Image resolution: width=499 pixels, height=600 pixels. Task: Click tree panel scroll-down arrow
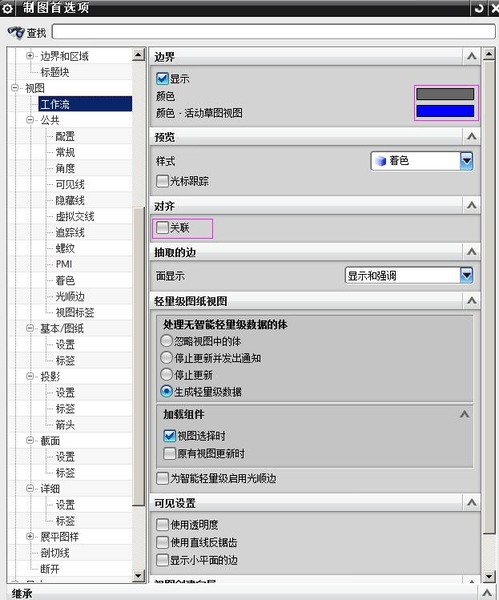point(138,575)
